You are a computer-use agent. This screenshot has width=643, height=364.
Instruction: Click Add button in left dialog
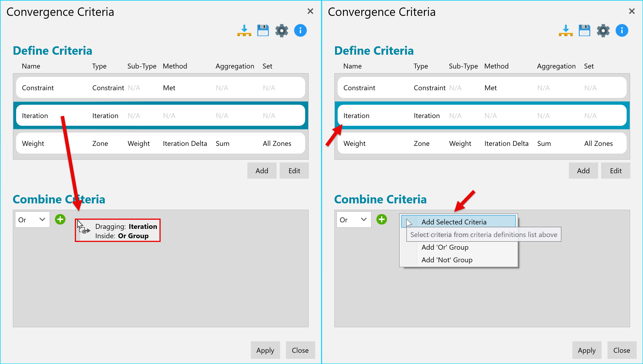pos(262,171)
